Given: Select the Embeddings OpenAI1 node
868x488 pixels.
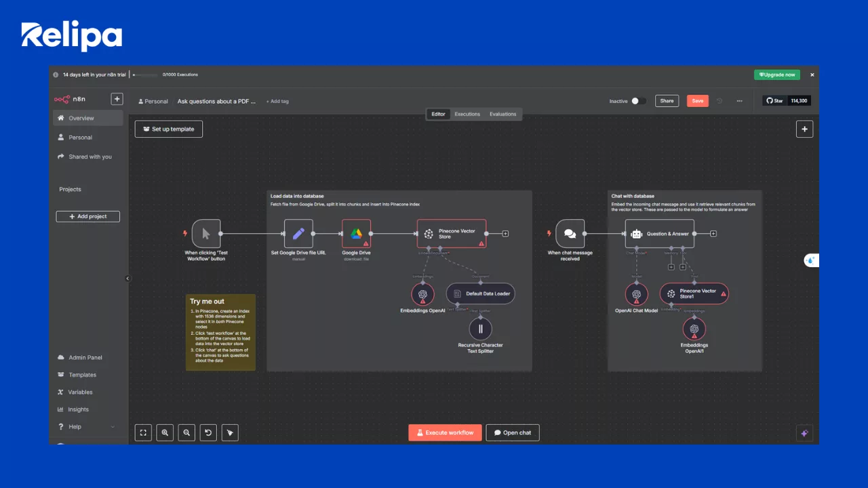Looking at the screenshot, I should coord(694,329).
